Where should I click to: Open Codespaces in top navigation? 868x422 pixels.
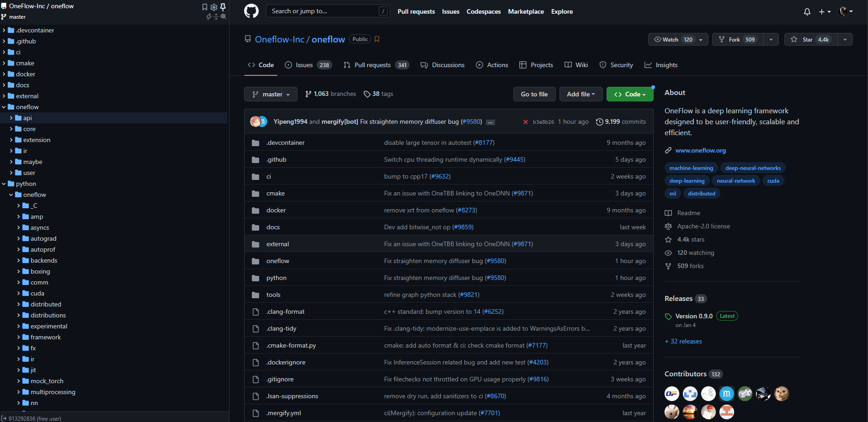click(484, 11)
